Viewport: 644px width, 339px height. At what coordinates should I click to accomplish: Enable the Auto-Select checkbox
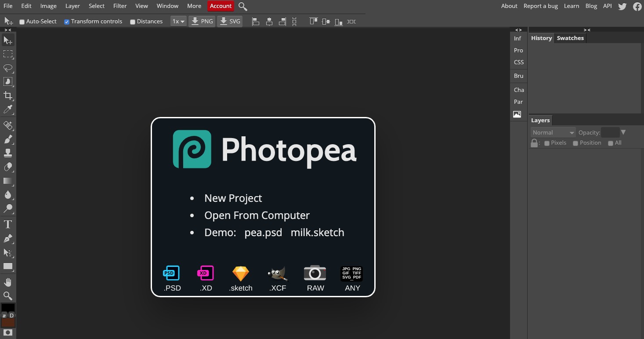point(22,22)
